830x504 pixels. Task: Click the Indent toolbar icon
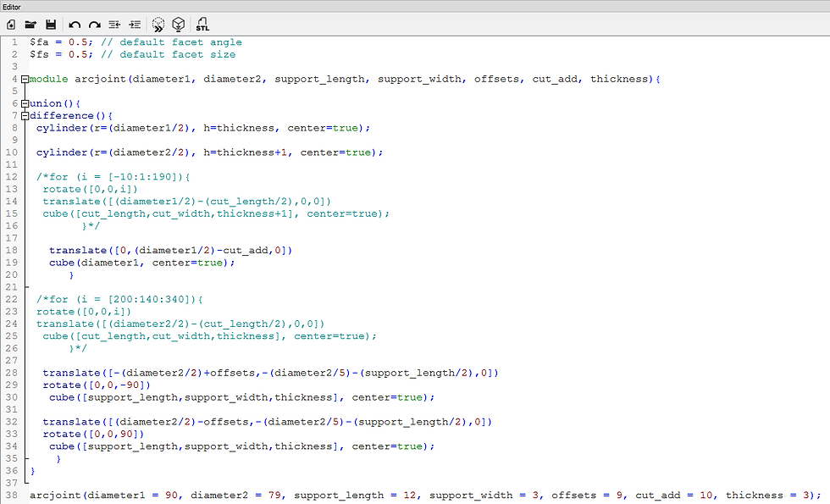[x=135, y=25]
